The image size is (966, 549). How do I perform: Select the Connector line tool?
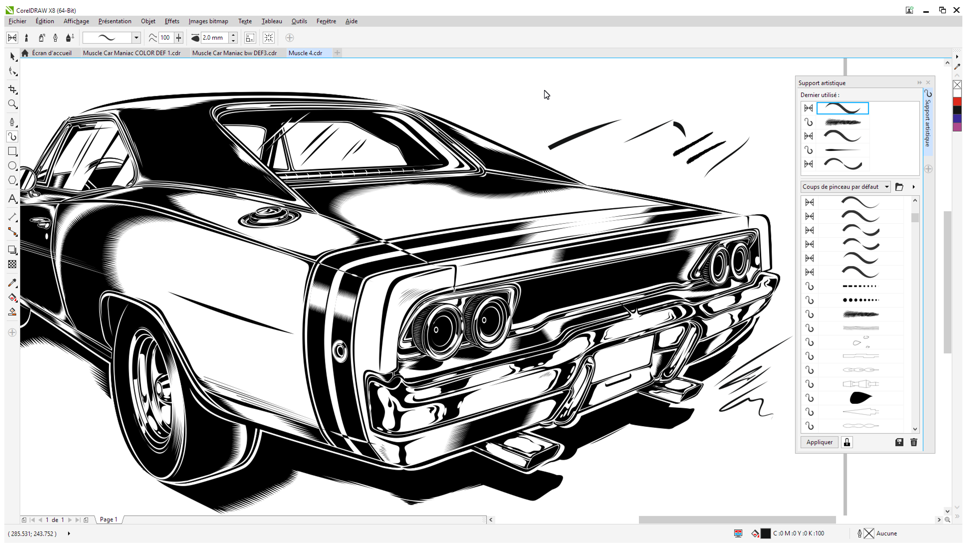click(12, 232)
